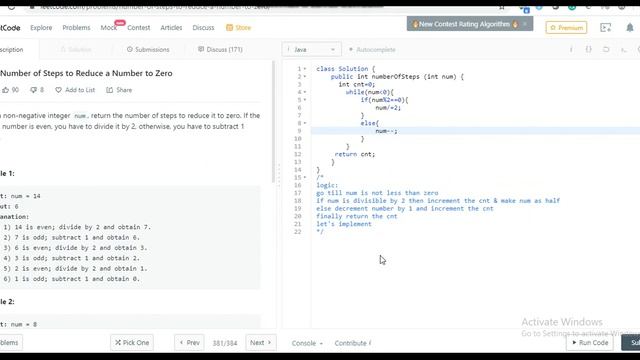This screenshot has height=360, width=640.
Task: Click code line 'if(num%2==0){'
Action: [384, 100]
